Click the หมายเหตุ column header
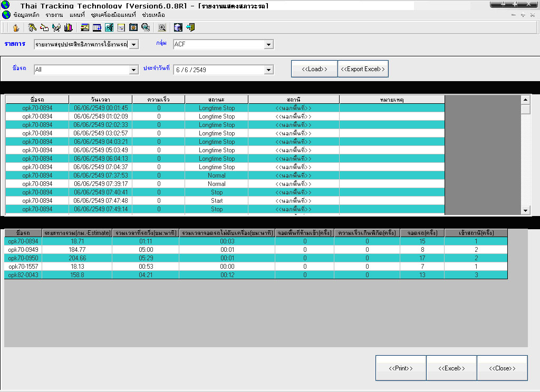The height and width of the screenshot is (392, 540). click(x=392, y=100)
